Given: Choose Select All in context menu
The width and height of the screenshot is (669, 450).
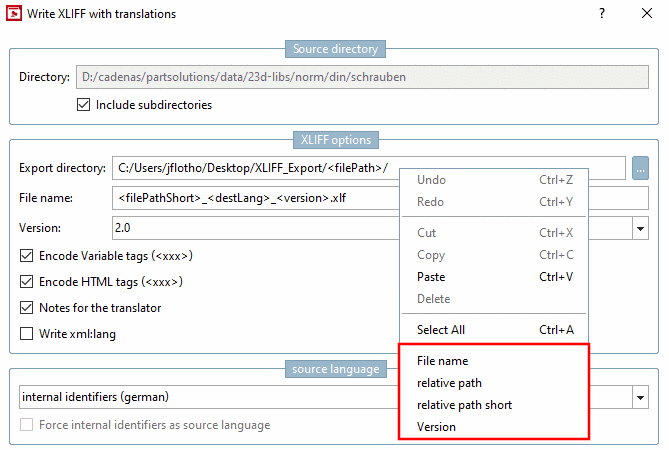Looking at the screenshot, I should [441, 330].
